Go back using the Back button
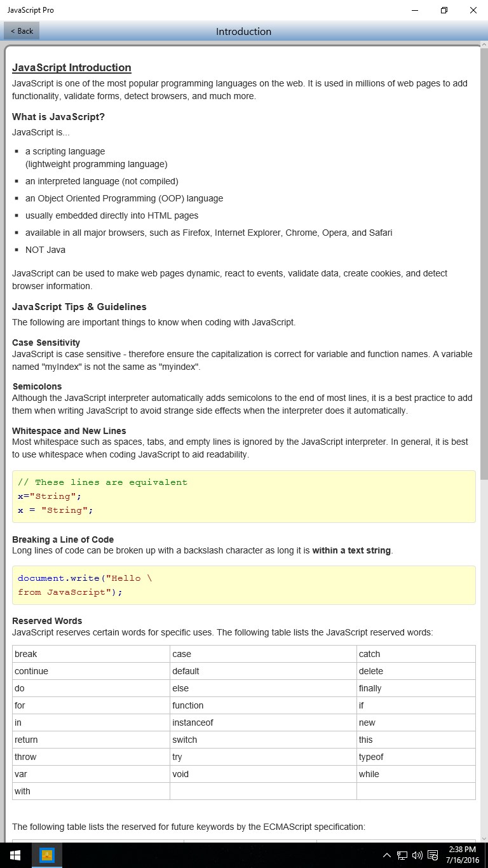The height and width of the screenshot is (868, 488). 22,31
